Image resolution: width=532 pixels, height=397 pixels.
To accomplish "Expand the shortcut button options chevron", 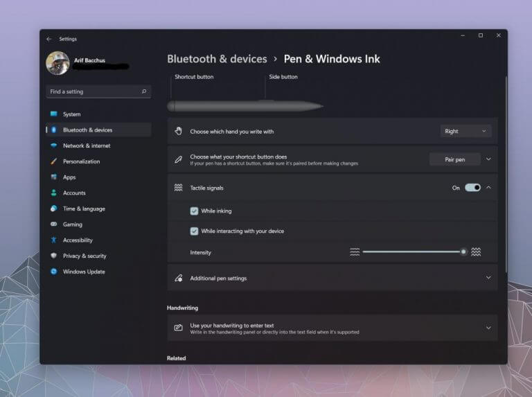I will pyautogui.click(x=488, y=159).
